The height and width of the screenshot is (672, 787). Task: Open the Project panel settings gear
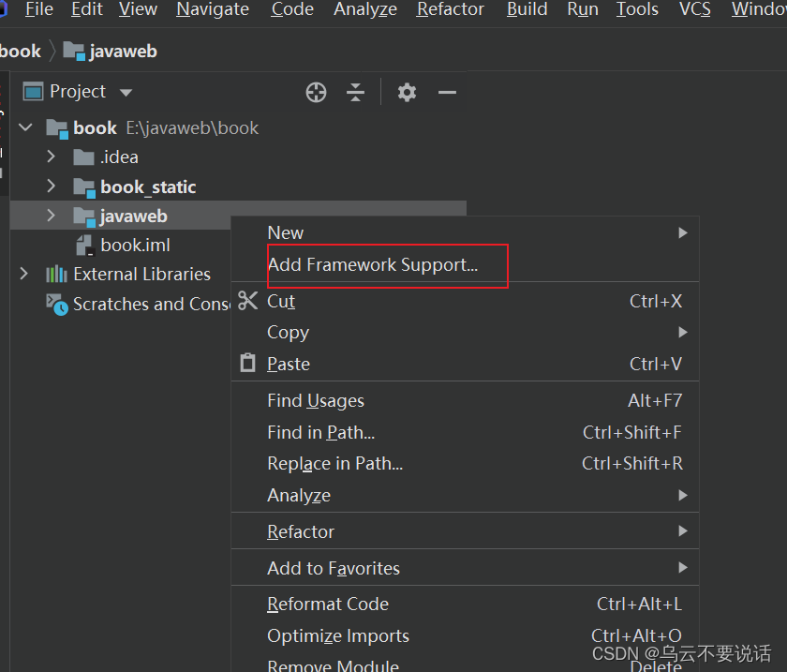click(x=407, y=92)
